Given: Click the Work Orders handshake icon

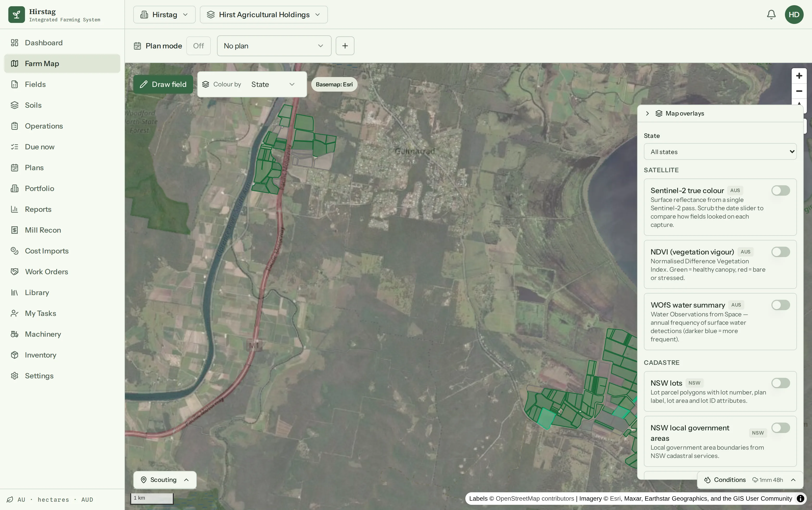Looking at the screenshot, I should pyautogui.click(x=15, y=272).
